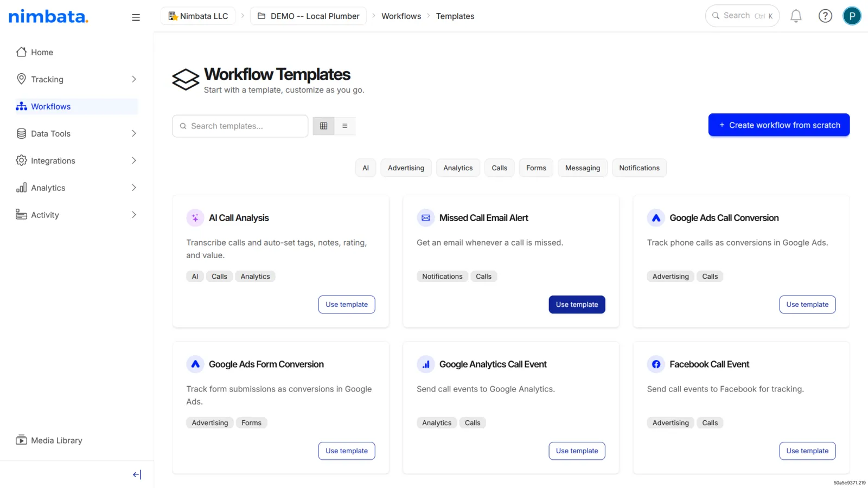The image size is (868, 488).
Task: Click the Facebook Call Event icon
Action: click(656, 364)
